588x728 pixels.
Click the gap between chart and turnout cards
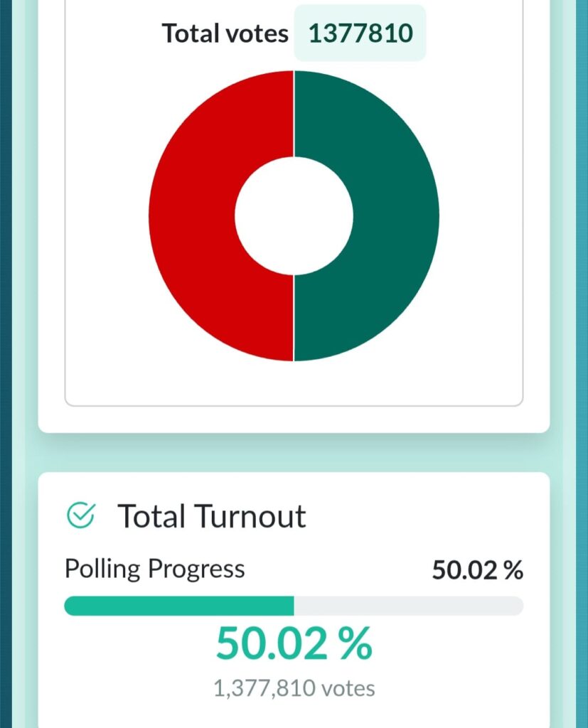294,452
